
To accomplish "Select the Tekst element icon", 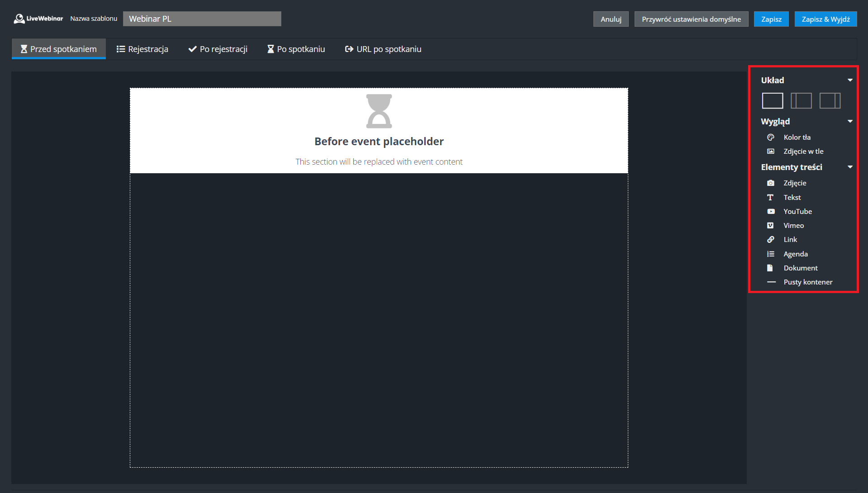I will tap(770, 198).
